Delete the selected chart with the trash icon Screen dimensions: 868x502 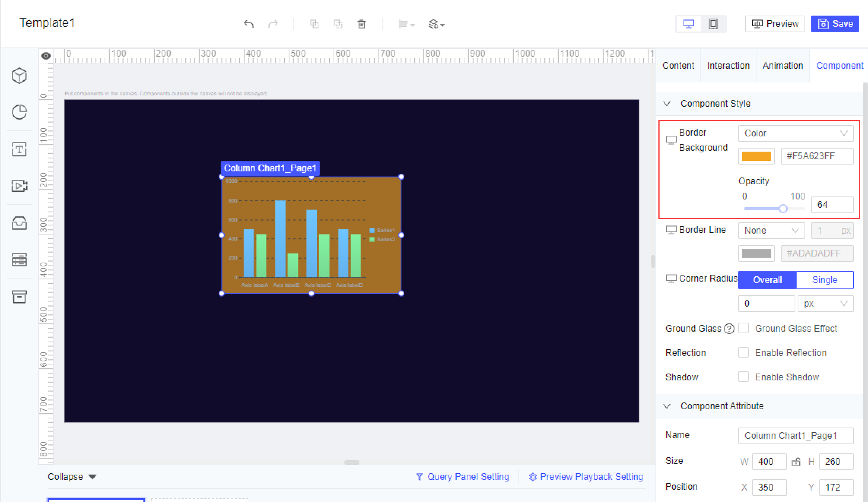(x=361, y=24)
